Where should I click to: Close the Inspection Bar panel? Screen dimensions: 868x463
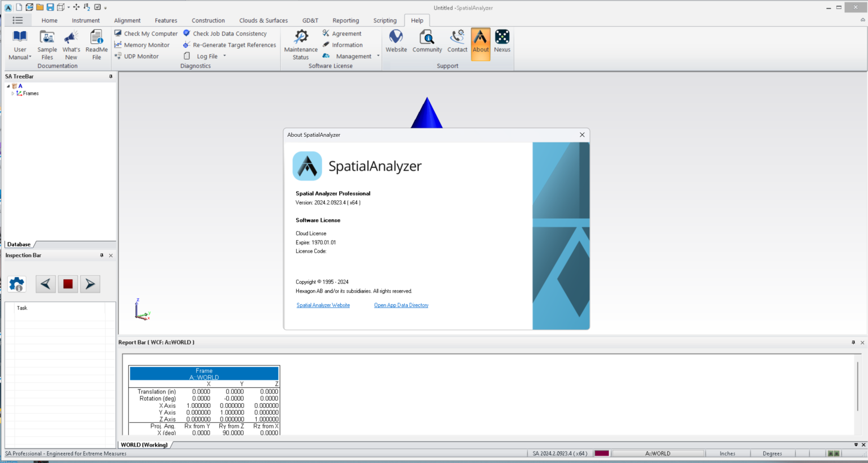[111, 256]
